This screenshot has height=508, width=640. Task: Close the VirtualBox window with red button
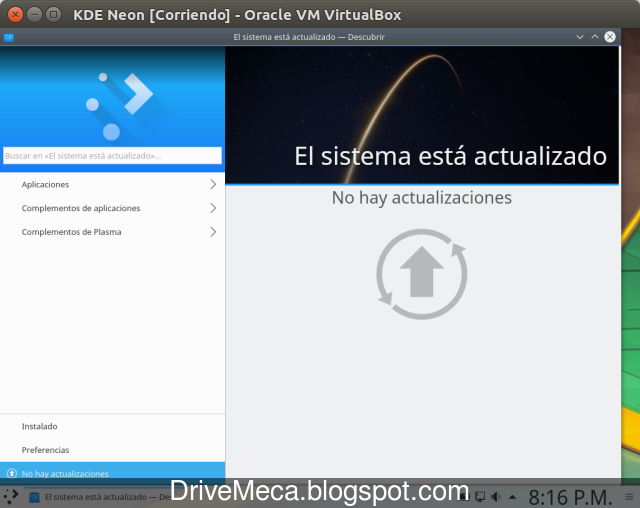click(x=16, y=15)
